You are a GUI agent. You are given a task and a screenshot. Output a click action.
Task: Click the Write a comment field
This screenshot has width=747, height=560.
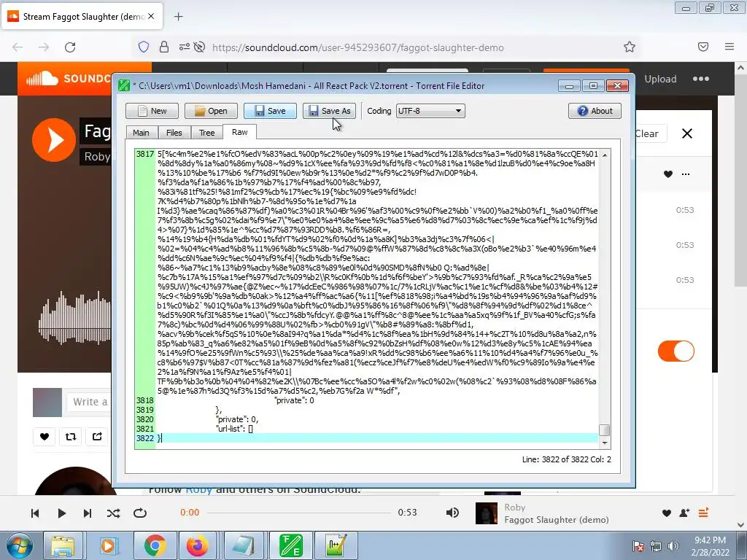point(90,402)
